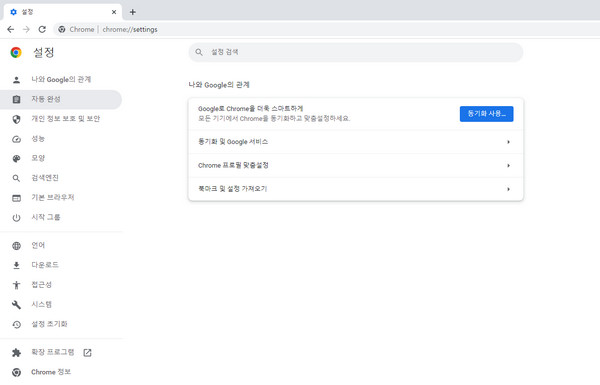Click the globe icon for 언어
Screen dimensions: 600x385
point(16,246)
